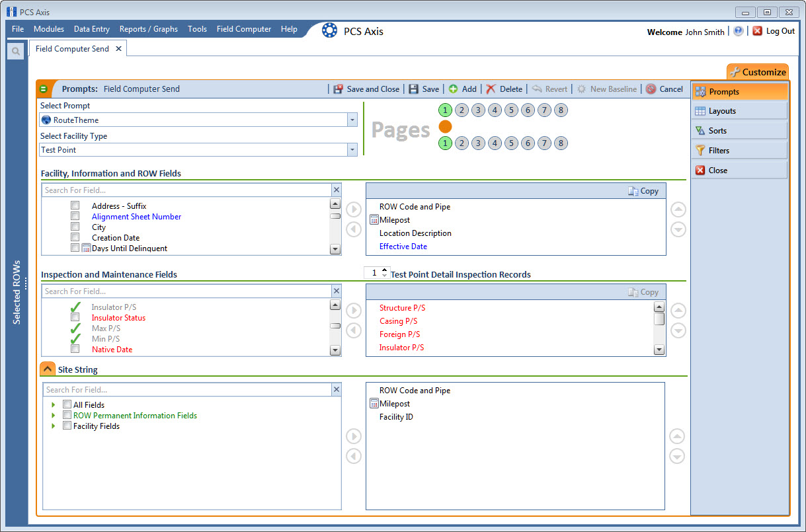Image resolution: width=806 pixels, height=532 pixels.
Task: Check the Insulator Status checkbox
Action: tap(75, 317)
